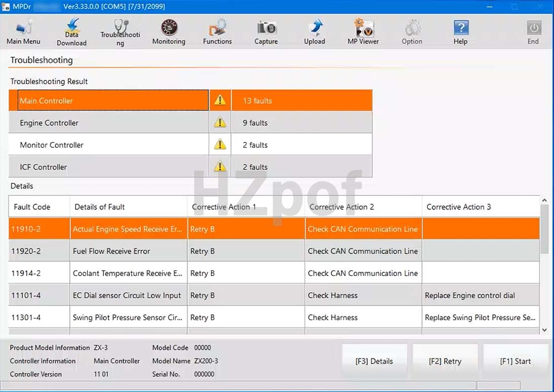Select the Data Download tool

tap(71, 31)
